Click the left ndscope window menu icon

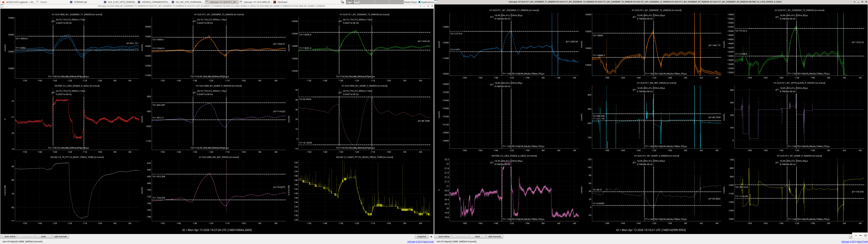tap(2, 6)
